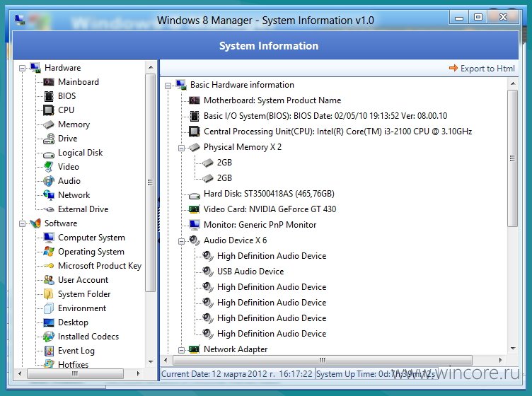Click the Installed Codecs icon

click(x=49, y=337)
